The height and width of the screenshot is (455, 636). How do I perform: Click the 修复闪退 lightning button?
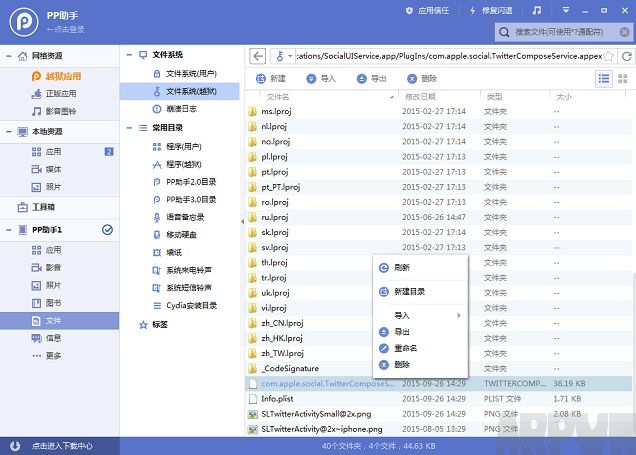pyautogui.click(x=491, y=11)
